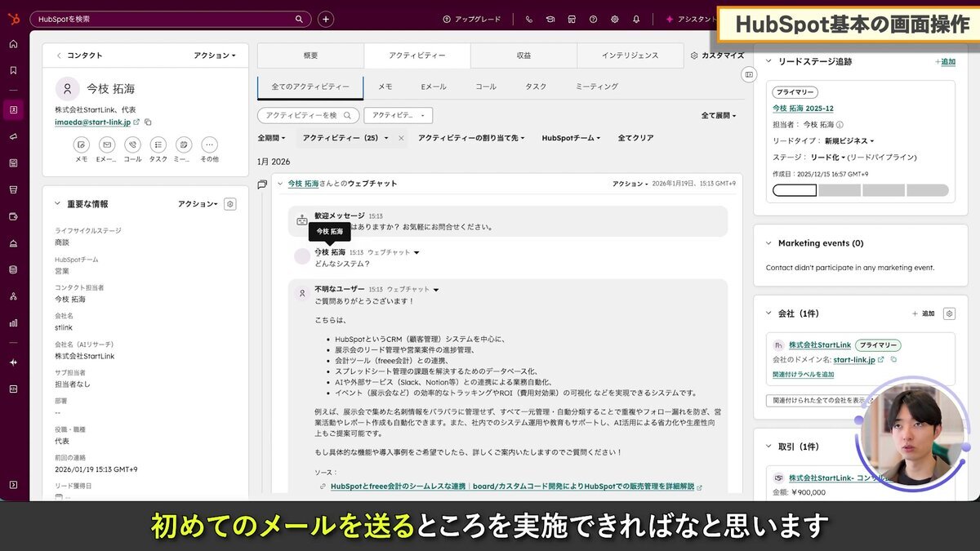
Task: Click the E-mail icon under contact name
Action: click(x=107, y=144)
